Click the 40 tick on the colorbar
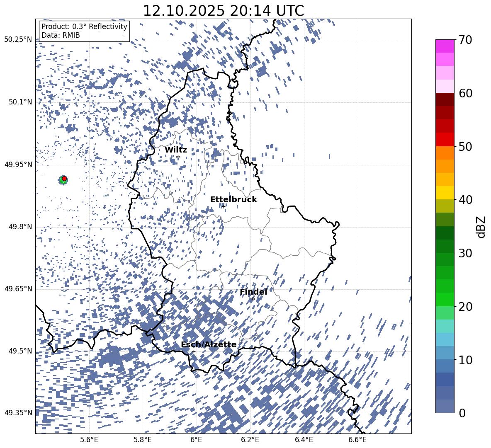 (465, 200)
